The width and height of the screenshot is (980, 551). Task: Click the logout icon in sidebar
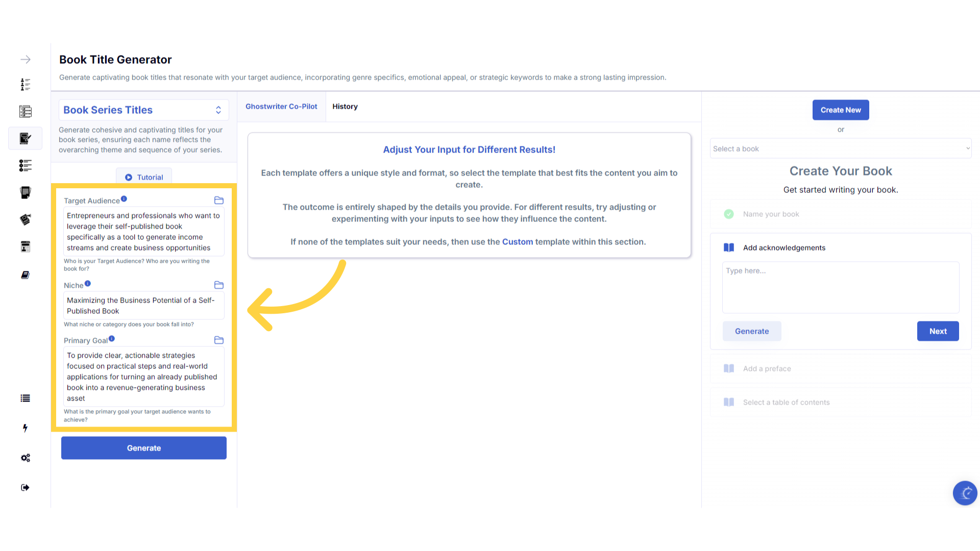(26, 488)
